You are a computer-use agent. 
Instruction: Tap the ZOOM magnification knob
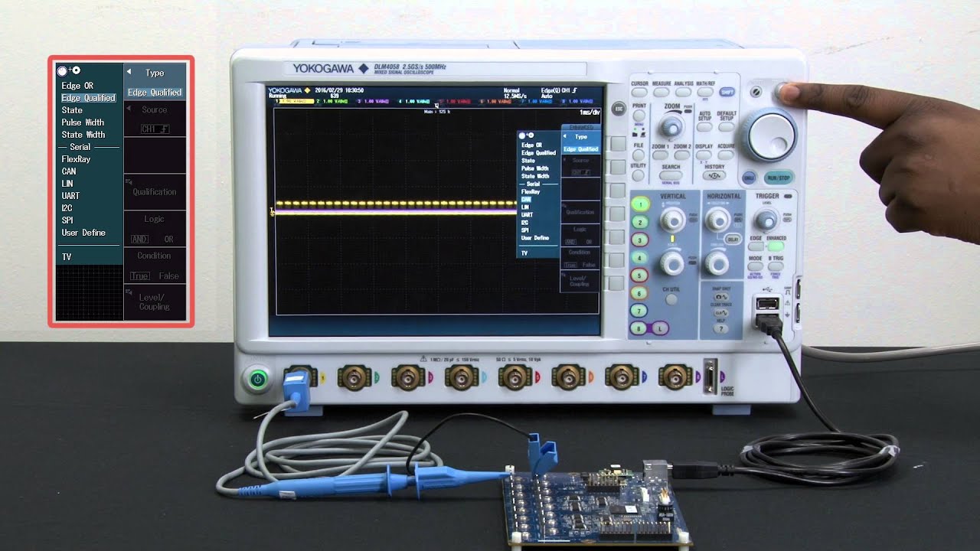point(671,127)
